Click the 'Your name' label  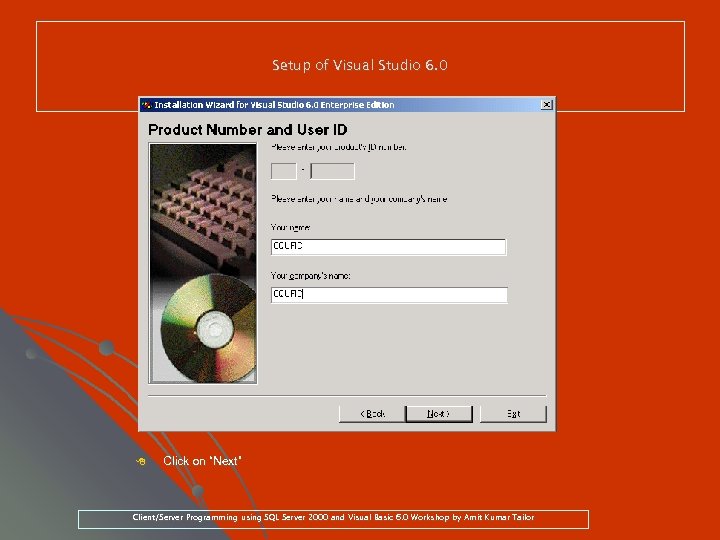tap(291, 227)
